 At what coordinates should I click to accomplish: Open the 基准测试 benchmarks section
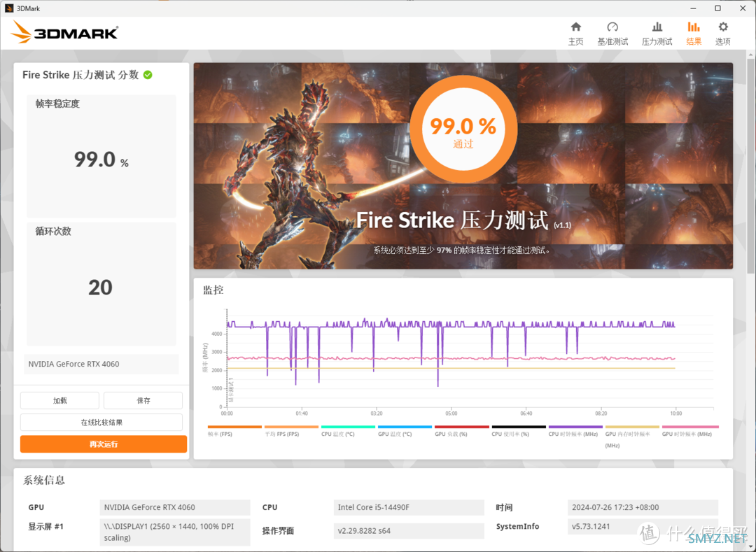click(x=612, y=34)
